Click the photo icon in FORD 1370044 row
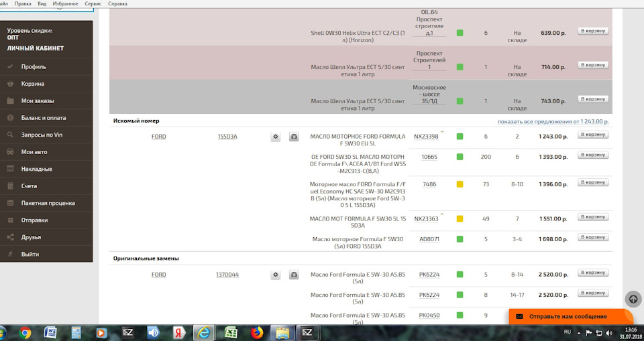The width and height of the screenshot is (644, 341). click(x=294, y=275)
